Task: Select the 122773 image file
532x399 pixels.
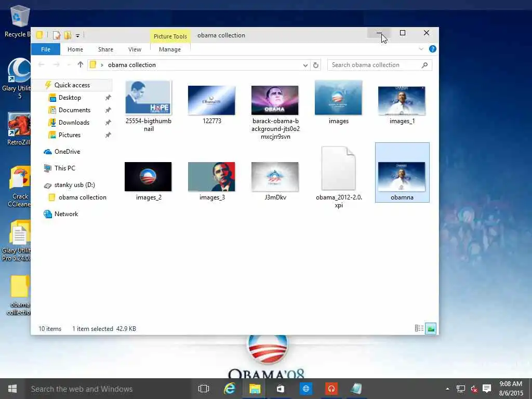Action: (x=211, y=100)
